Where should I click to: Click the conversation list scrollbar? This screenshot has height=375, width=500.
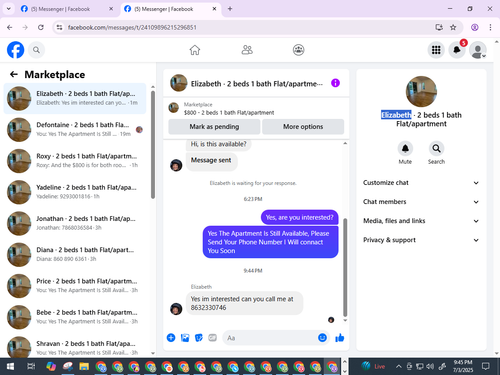[x=153, y=145]
